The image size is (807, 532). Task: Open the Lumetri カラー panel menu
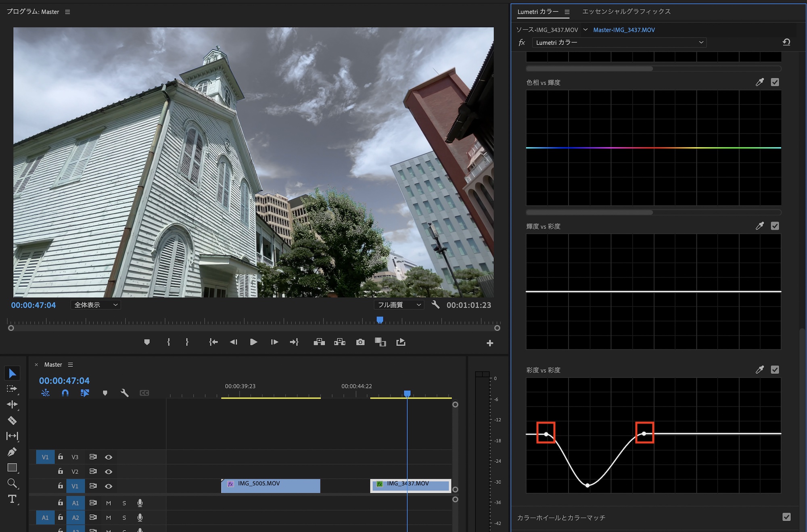pyautogui.click(x=567, y=12)
